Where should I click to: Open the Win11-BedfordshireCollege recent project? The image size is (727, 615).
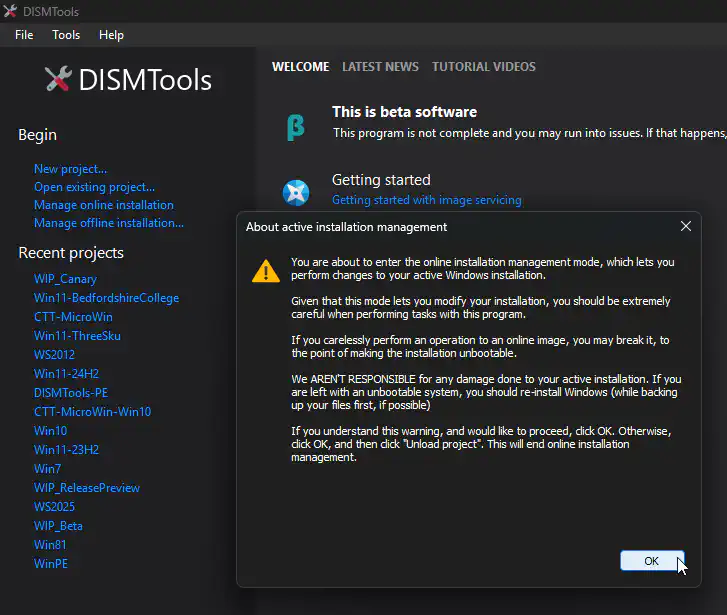pos(106,298)
